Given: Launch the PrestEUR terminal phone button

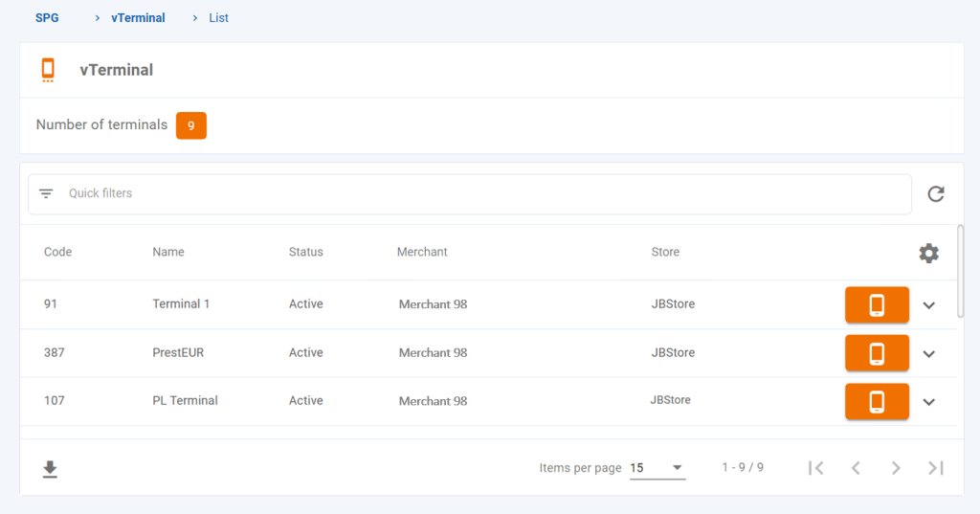Looking at the screenshot, I should pos(876,353).
